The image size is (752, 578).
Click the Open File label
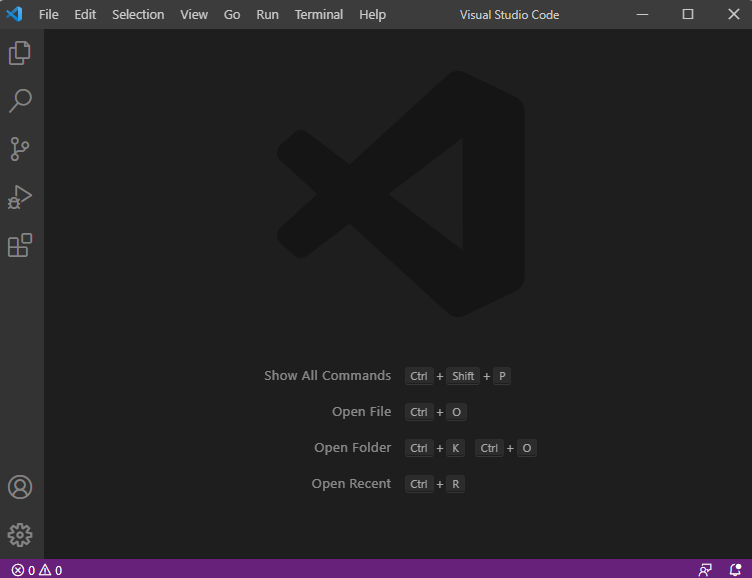pyautogui.click(x=362, y=412)
